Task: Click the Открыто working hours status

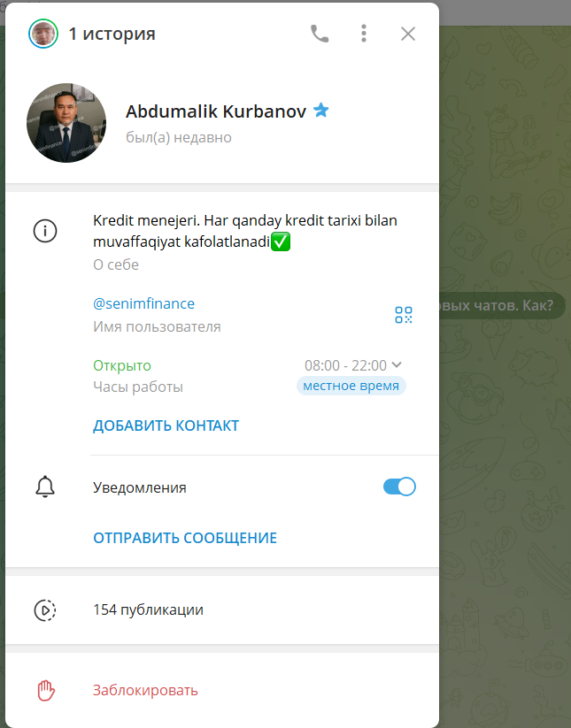Action: point(122,366)
